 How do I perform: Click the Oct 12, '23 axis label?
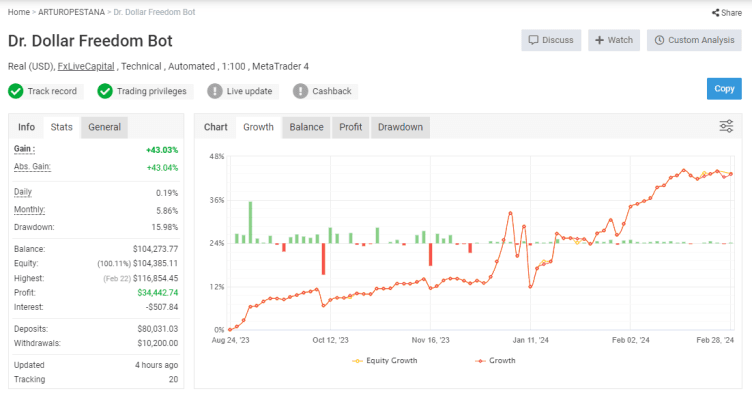pos(330,340)
